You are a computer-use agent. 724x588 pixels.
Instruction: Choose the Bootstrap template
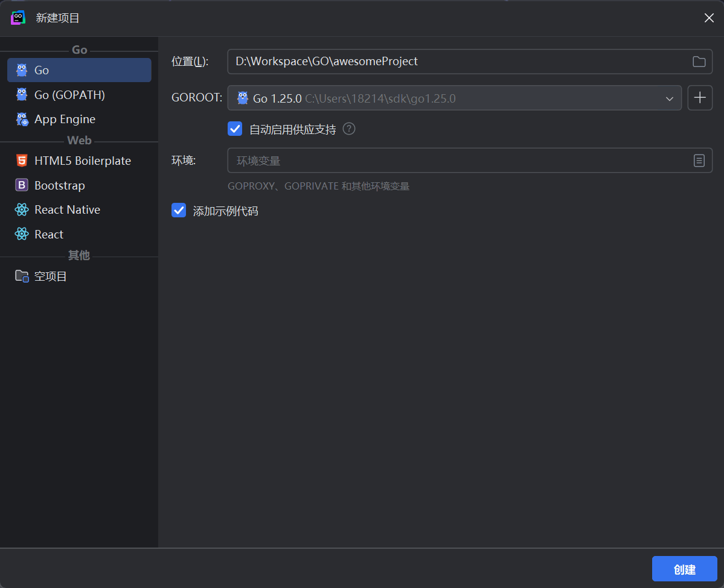pyautogui.click(x=80, y=185)
